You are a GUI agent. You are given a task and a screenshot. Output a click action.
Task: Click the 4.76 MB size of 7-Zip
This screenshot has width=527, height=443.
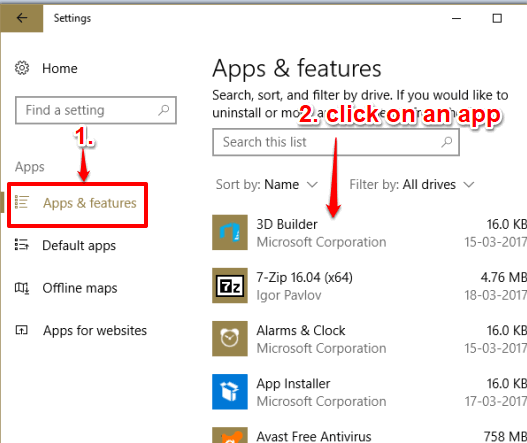pyautogui.click(x=503, y=277)
